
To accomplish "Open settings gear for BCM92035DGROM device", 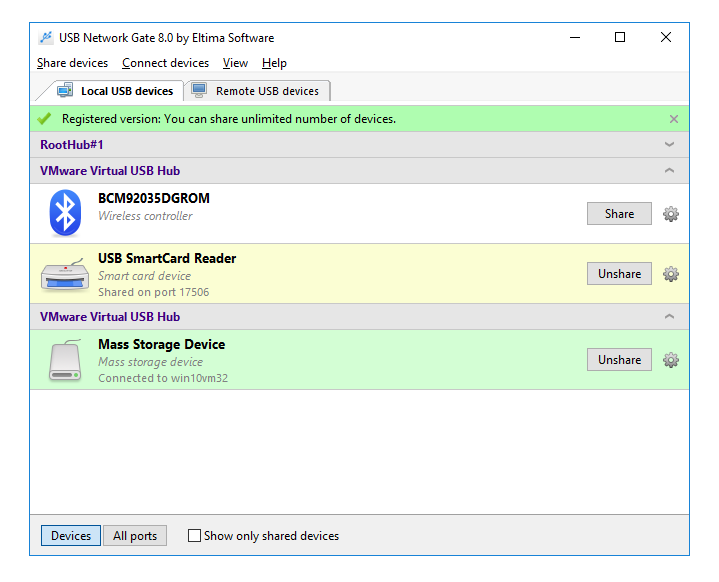I will click(670, 214).
